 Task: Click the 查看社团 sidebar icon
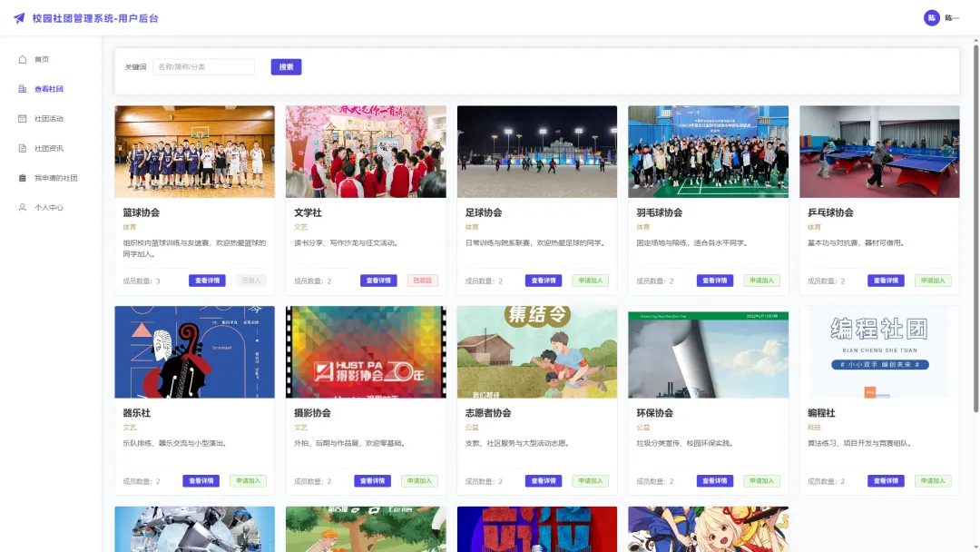[x=23, y=89]
